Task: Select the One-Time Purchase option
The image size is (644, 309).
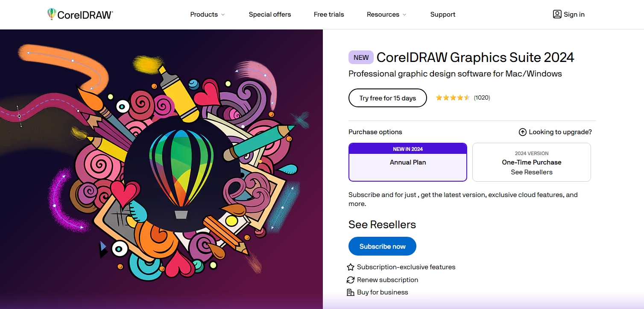Action: tap(531, 162)
